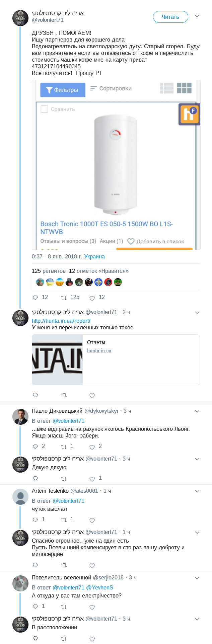Like the main tweet with 12 likes
This screenshot has height=644, width=212.
point(92,298)
